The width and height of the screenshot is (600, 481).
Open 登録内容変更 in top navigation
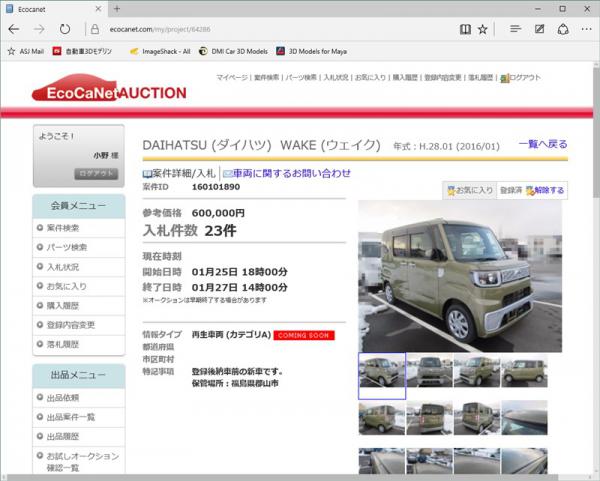pos(443,78)
